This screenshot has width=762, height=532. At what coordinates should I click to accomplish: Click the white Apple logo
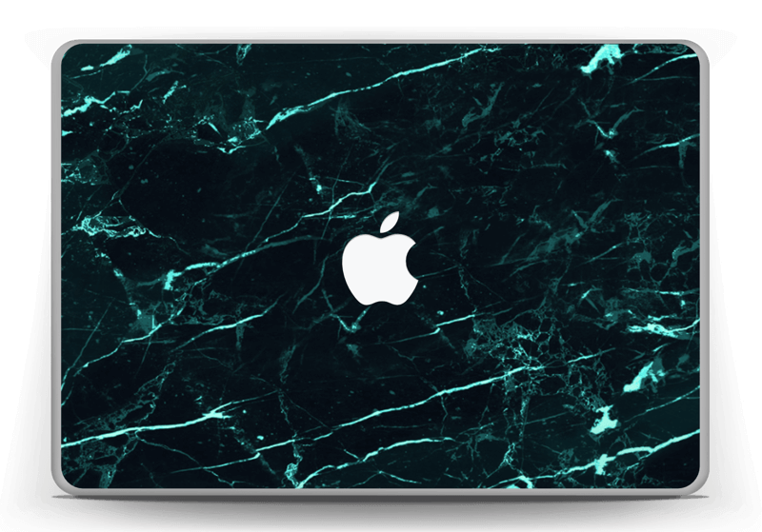379,258
